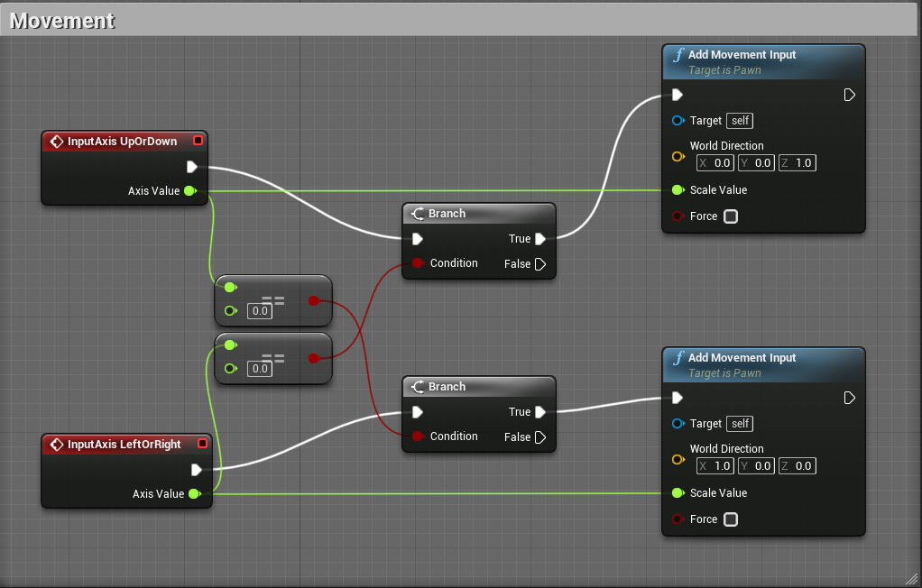This screenshot has height=588, width=922.
Task: Click the red indicator on InputAxis LeftOrRight node
Action: pos(202,444)
